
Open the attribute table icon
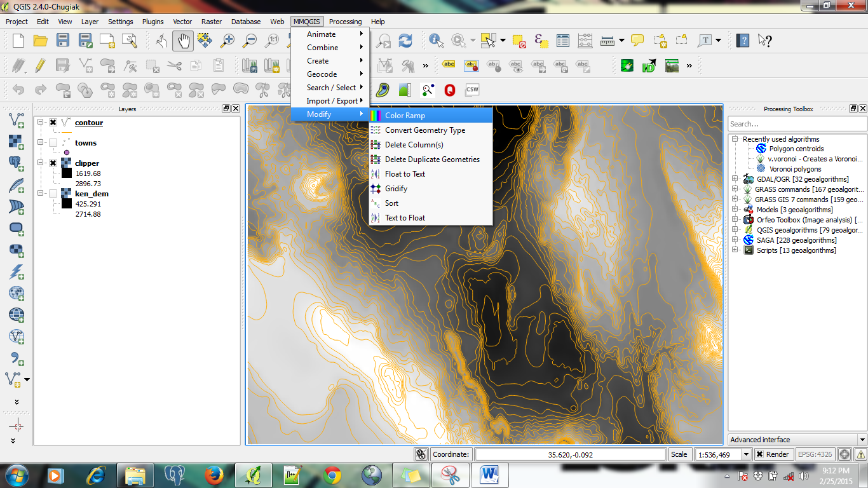coord(562,39)
